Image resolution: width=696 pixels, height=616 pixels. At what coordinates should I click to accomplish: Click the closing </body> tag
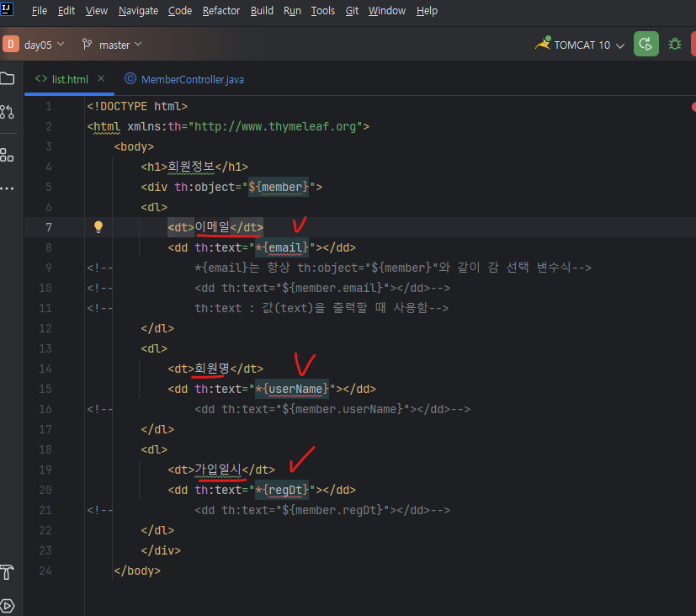[137, 571]
